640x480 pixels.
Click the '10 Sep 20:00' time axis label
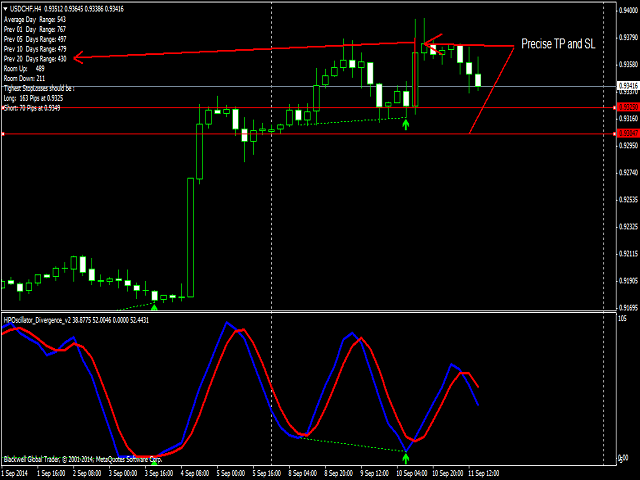click(447, 473)
